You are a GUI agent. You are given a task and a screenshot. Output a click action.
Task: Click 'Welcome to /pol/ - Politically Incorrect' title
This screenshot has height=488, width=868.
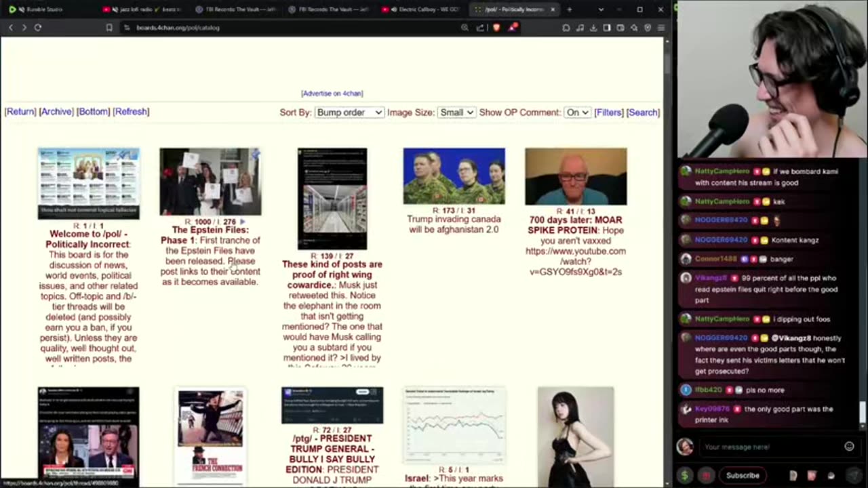click(x=88, y=239)
